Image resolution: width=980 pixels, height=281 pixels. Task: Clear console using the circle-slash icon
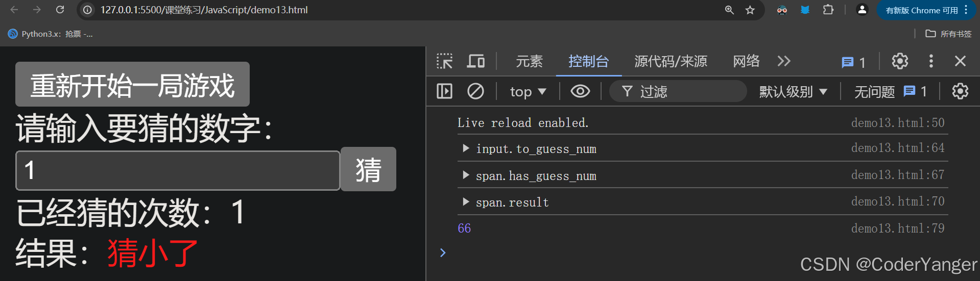pyautogui.click(x=475, y=91)
